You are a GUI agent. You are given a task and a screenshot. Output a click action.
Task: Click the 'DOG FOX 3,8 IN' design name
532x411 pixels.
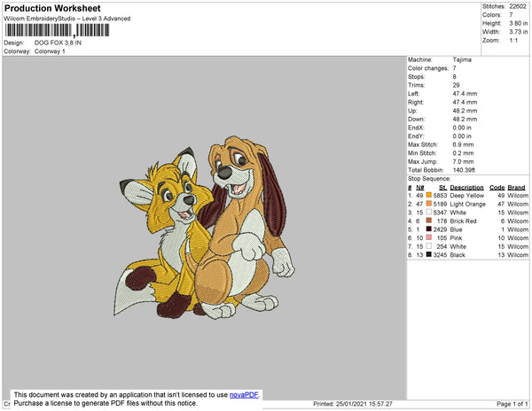[x=58, y=43]
